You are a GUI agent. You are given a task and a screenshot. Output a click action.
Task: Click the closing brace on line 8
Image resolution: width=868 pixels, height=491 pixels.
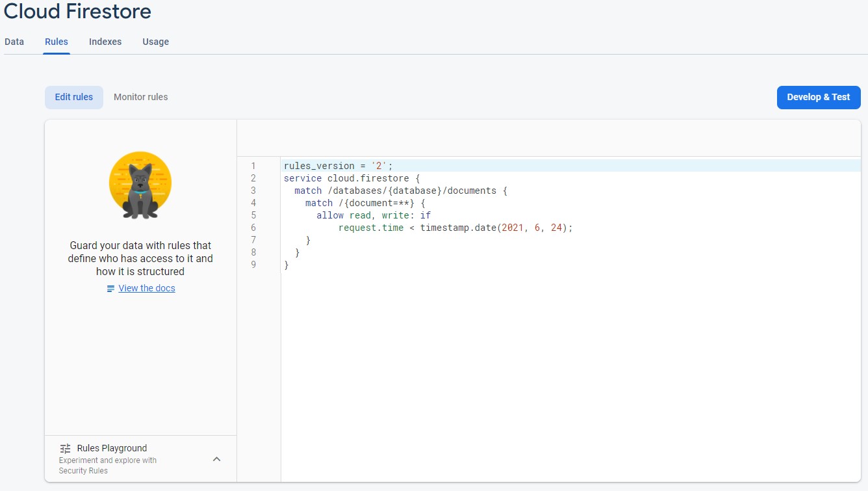click(298, 252)
